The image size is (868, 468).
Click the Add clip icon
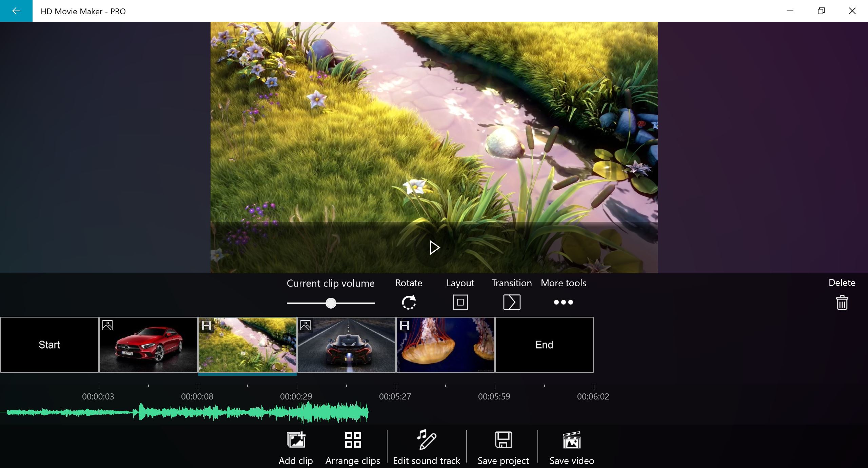[x=296, y=440]
